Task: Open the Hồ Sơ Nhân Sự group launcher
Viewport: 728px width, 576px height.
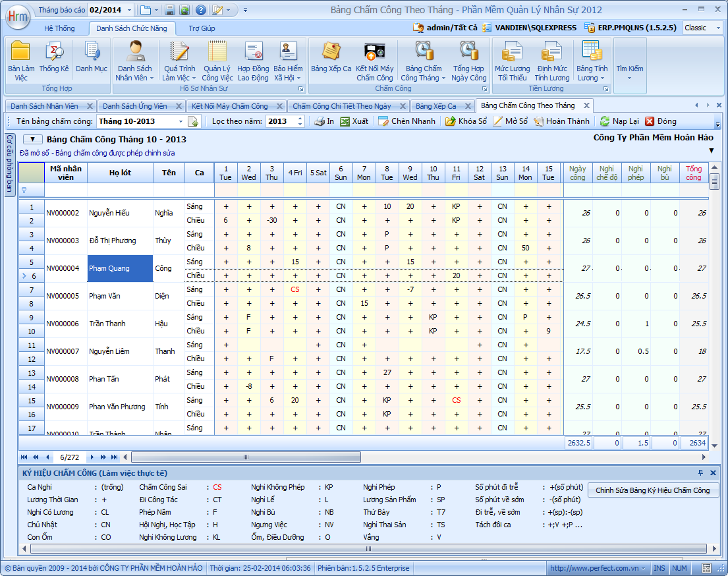Action: point(301,89)
